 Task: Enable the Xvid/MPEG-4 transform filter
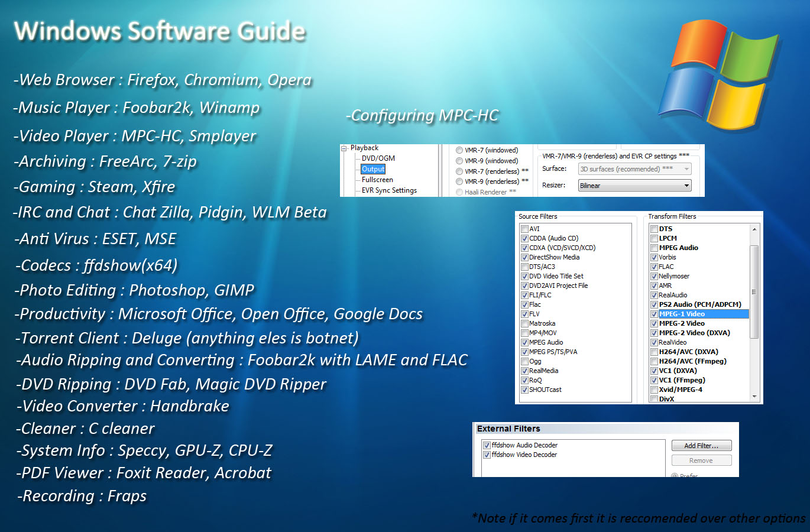(654, 390)
